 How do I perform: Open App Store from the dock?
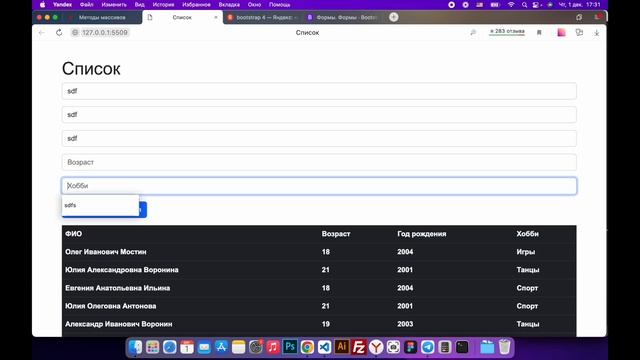221,347
